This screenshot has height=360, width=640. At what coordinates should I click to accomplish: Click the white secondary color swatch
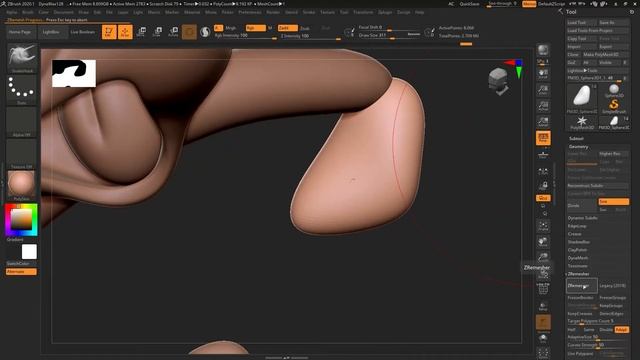pos(29,252)
